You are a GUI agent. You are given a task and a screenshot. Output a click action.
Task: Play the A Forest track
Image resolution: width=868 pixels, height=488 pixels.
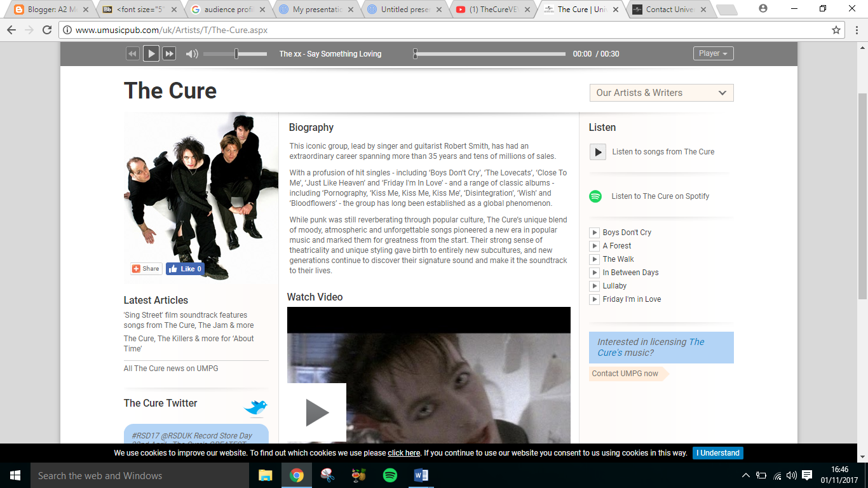coord(594,246)
